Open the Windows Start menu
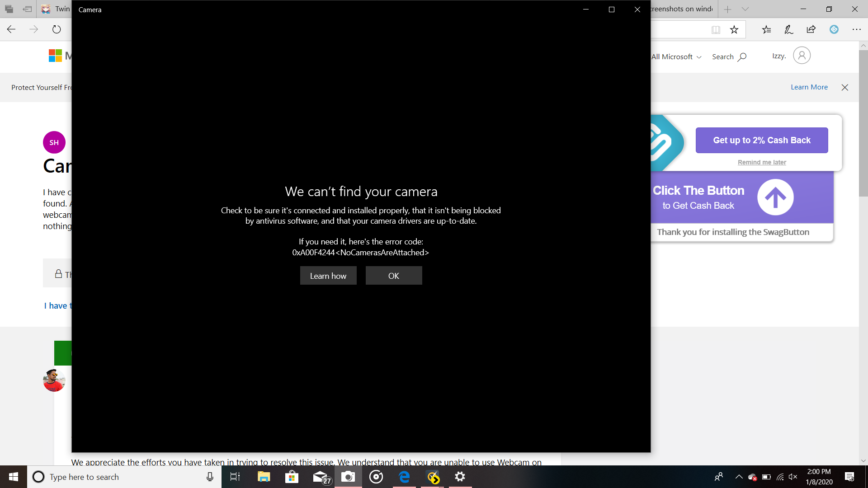The image size is (868, 488). point(14,477)
